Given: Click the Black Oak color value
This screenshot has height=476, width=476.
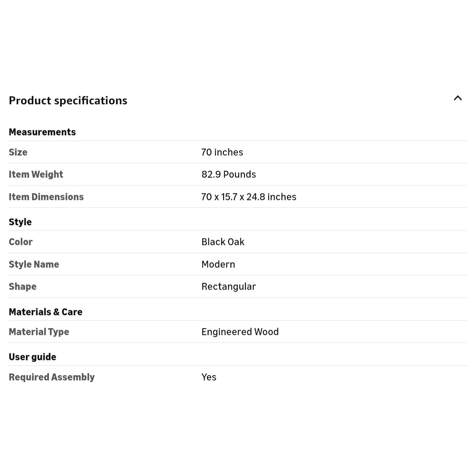Looking at the screenshot, I should (223, 242).
